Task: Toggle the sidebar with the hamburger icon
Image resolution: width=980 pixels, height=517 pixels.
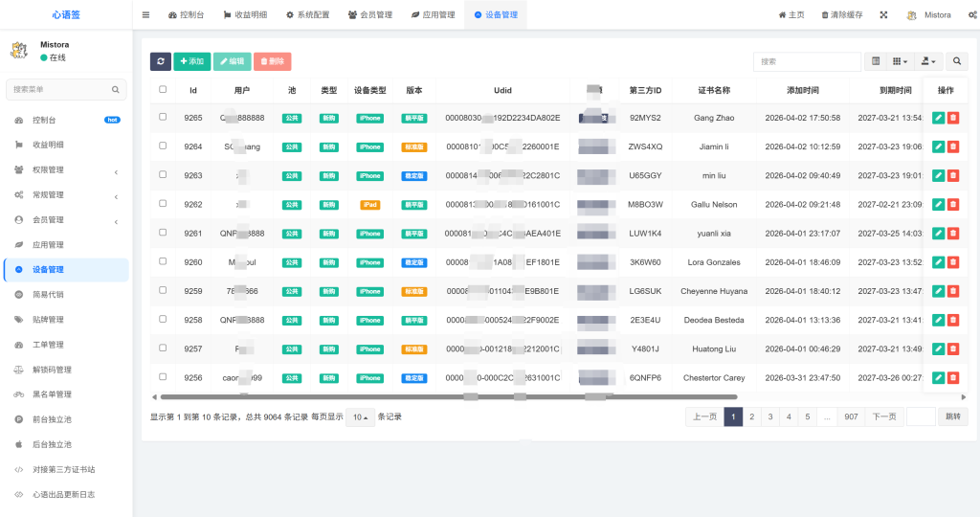Action: (x=145, y=15)
